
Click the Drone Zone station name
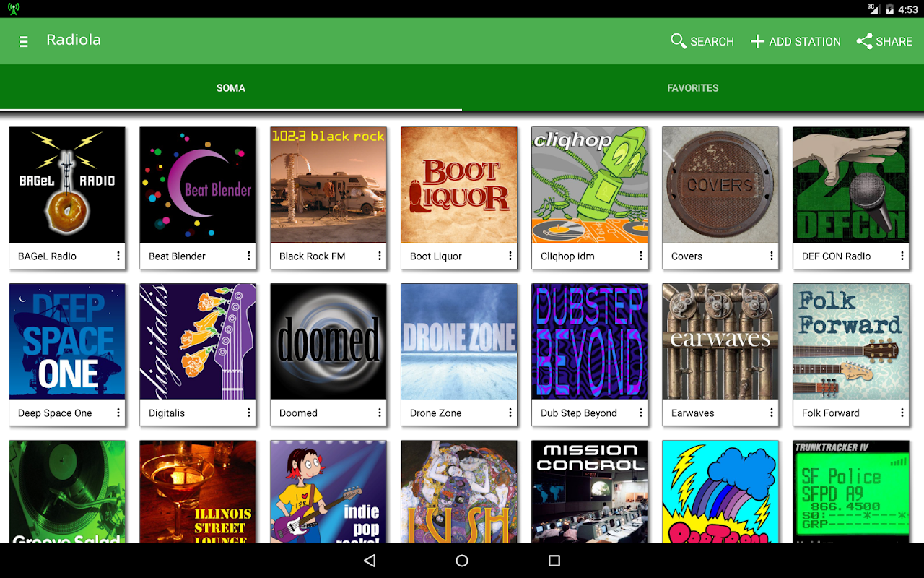[x=435, y=413]
